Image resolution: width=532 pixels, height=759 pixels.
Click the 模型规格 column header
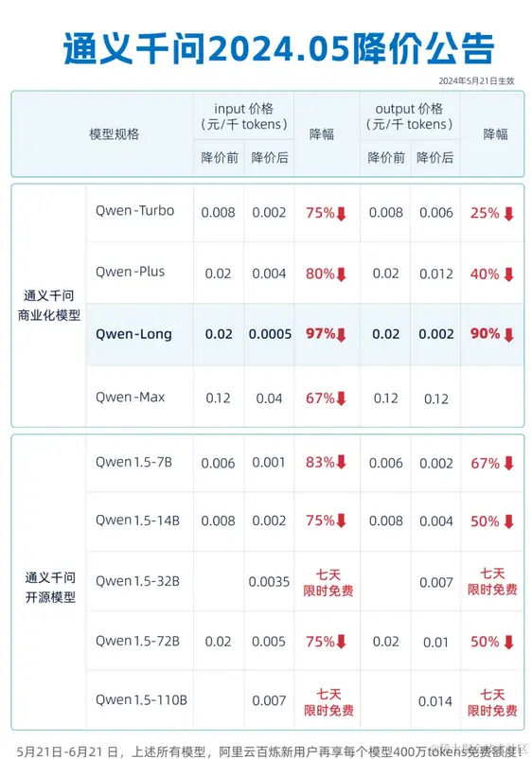pos(115,133)
